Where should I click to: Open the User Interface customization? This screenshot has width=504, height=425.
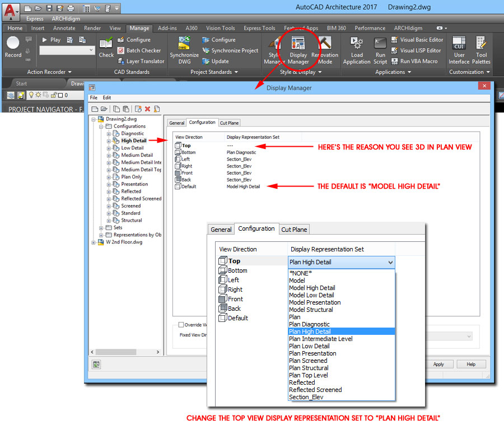pos(459,48)
